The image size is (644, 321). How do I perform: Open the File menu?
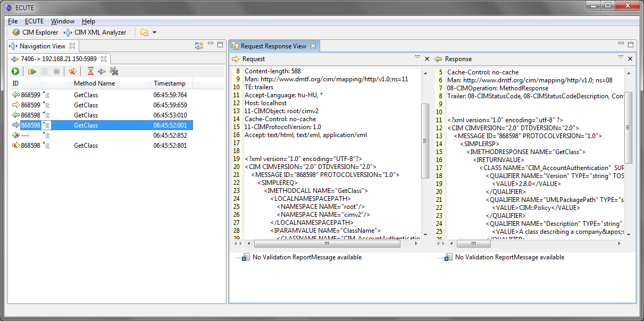[13, 21]
